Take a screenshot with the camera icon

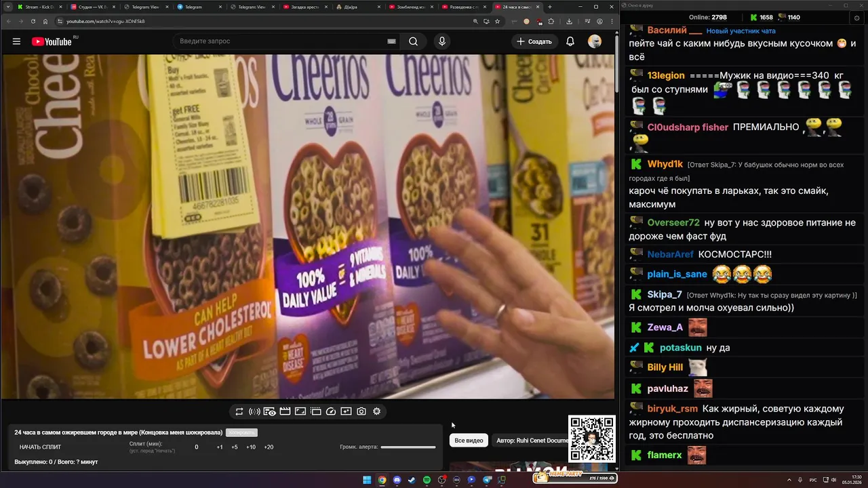coord(361,411)
